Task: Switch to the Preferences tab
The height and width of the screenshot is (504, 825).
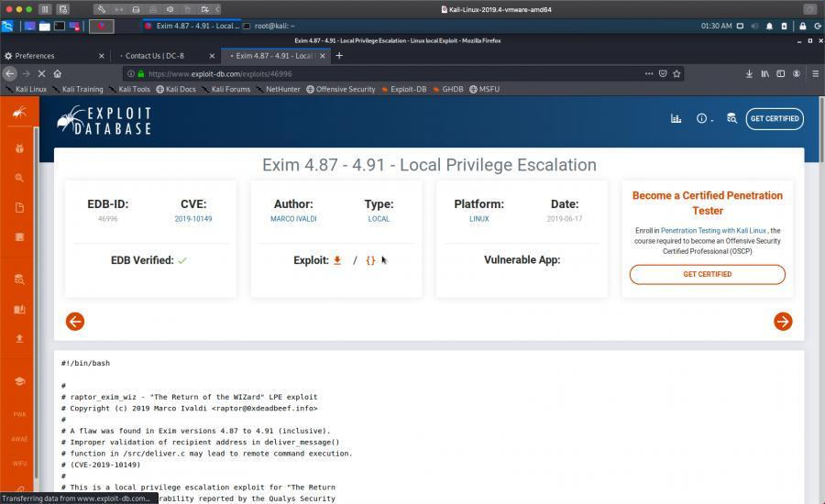Action: click(x=54, y=56)
